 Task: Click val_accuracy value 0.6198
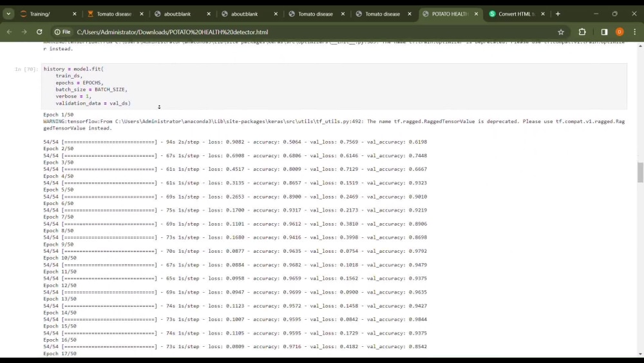418,142
